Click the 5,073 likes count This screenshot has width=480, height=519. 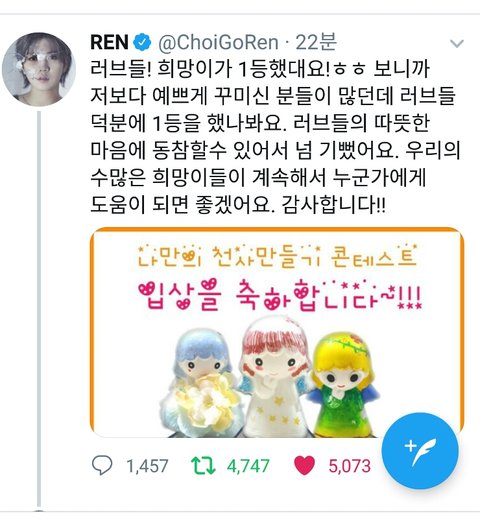349,466
